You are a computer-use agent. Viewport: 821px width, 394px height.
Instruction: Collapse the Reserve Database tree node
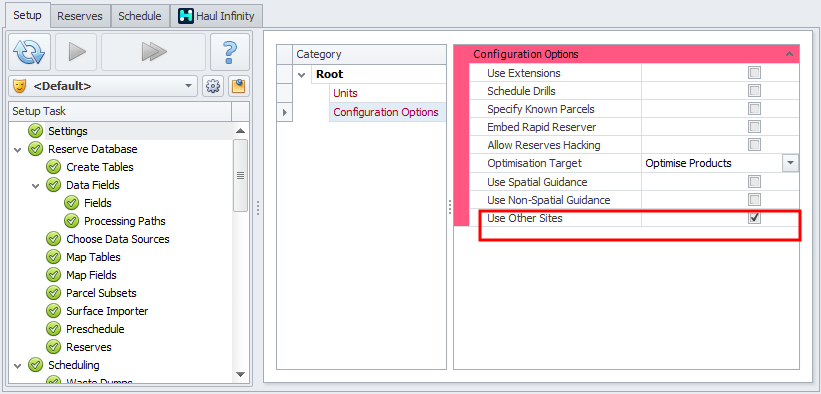(x=18, y=149)
